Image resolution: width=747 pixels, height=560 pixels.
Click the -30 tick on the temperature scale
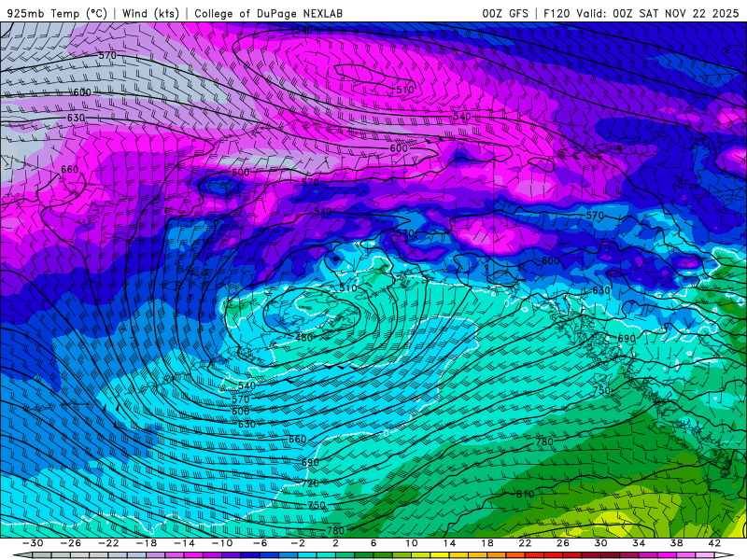click(33, 543)
